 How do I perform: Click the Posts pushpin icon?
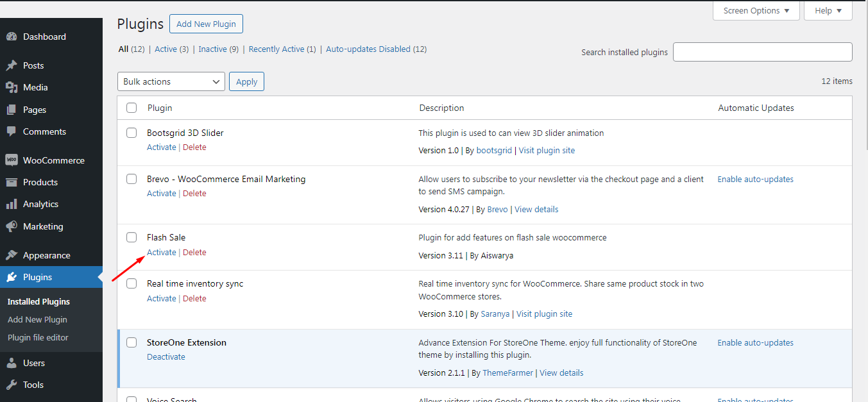(12, 65)
